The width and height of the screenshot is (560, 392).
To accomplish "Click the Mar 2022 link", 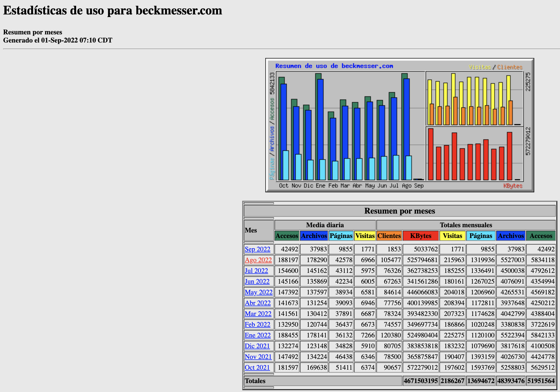I will tap(258, 314).
